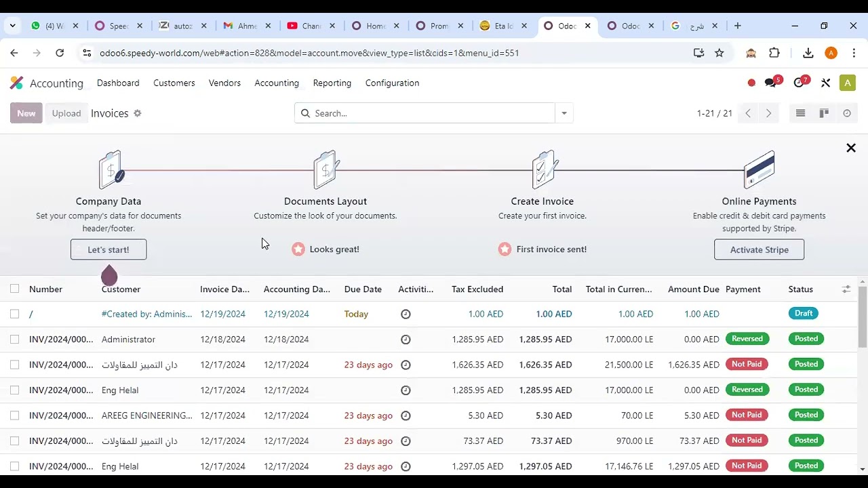Reload the browser page
This screenshot has height=488, width=868.
click(60, 53)
